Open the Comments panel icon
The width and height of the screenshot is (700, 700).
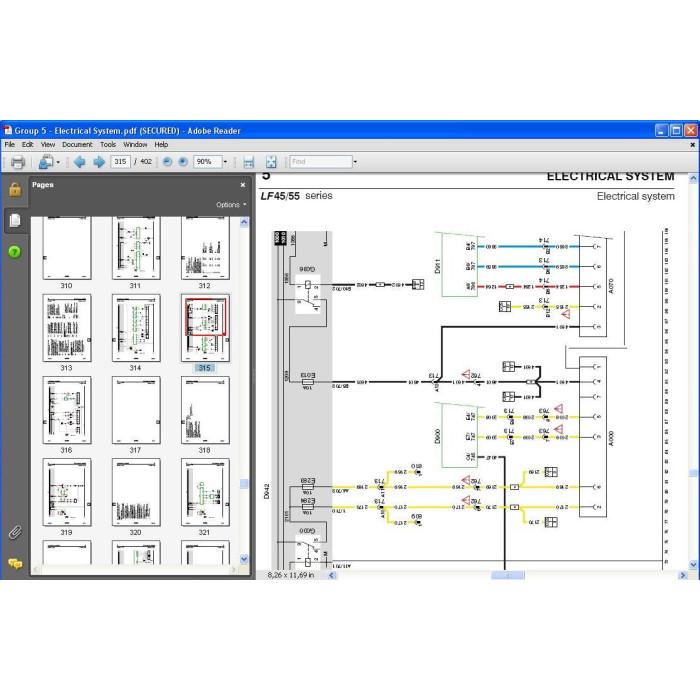pyautogui.click(x=15, y=564)
